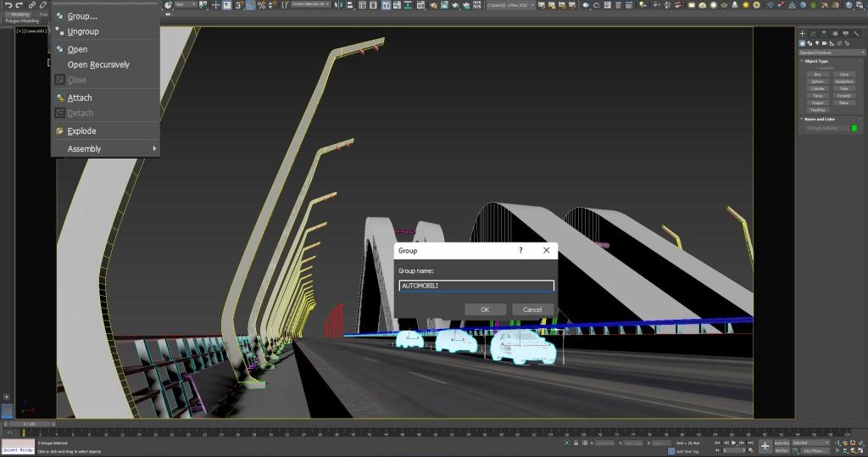Click the Undo arrow icon
Image resolution: width=868 pixels, height=457 pixels.
(x=8, y=5)
